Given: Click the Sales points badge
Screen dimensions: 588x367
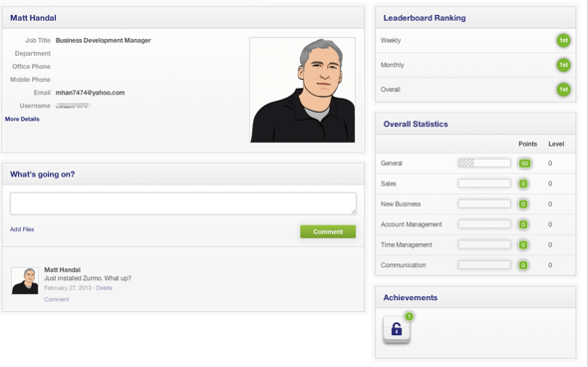Looking at the screenshot, I should tap(523, 183).
